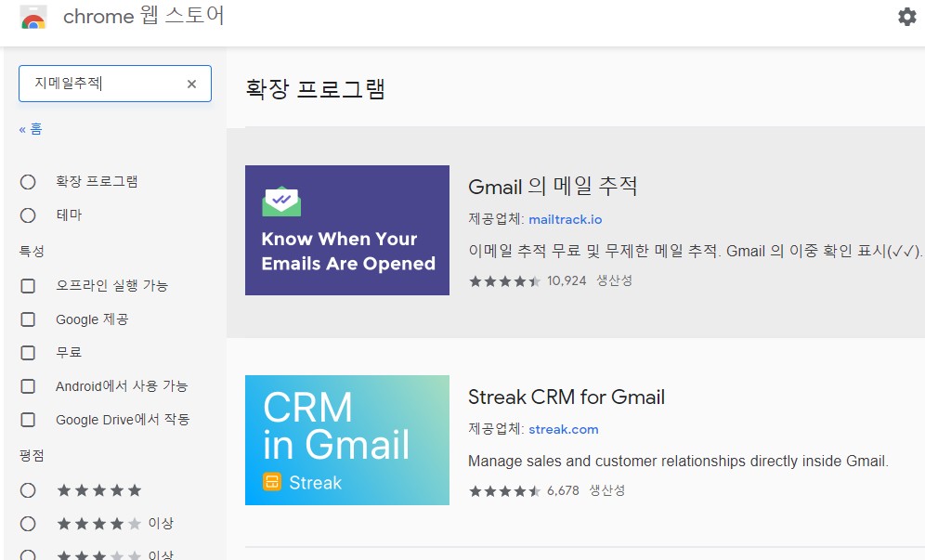This screenshot has width=925, height=560.
Task: Click the Streak description 'Manage sales and customer relationships'
Action: (x=678, y=461)
